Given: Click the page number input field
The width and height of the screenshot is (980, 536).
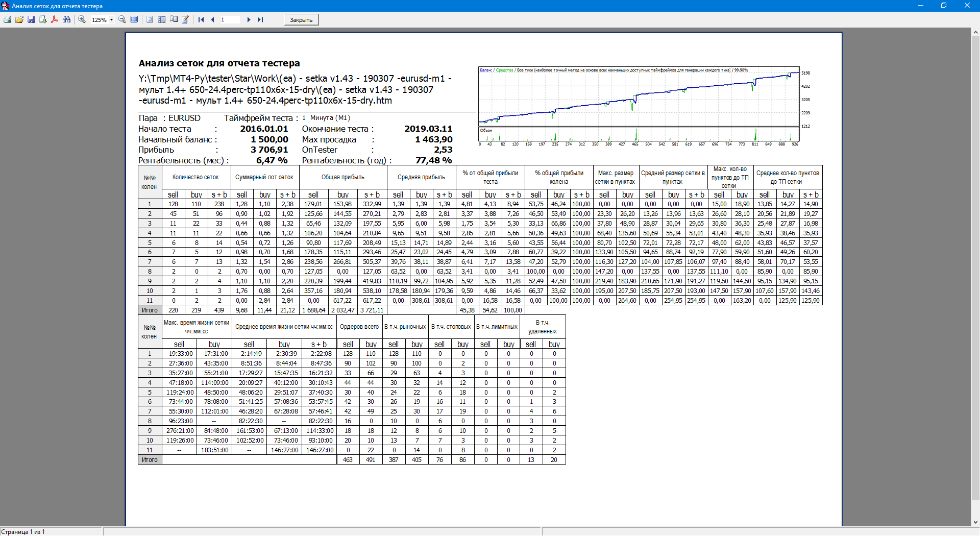Looking at the screenshot, I should (230, 19).
